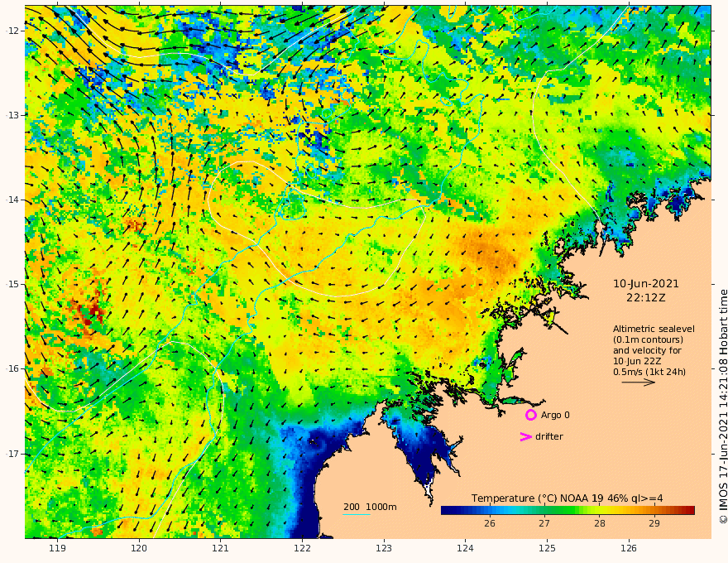Click the 'Altimetric sealevel' label
728x563 pixels.
coord(654,329)
